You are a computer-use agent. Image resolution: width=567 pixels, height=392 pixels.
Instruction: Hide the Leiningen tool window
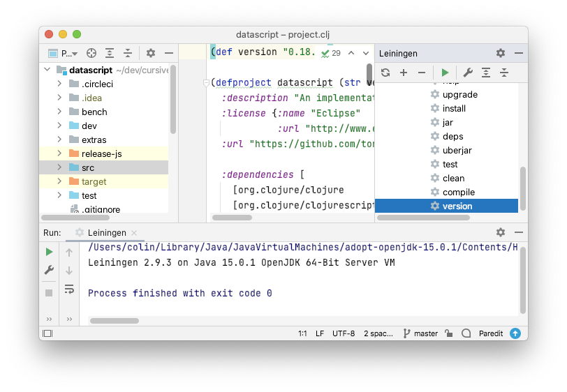coord(519,53)
